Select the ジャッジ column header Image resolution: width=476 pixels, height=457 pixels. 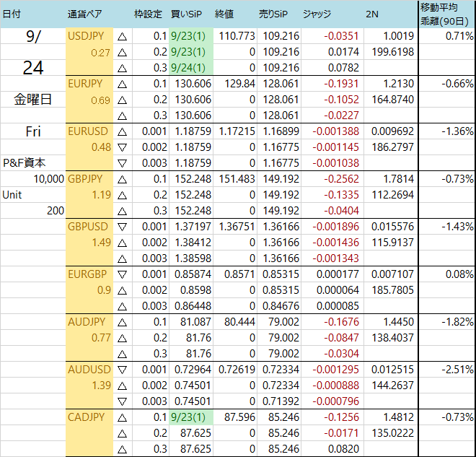(317, 14)
